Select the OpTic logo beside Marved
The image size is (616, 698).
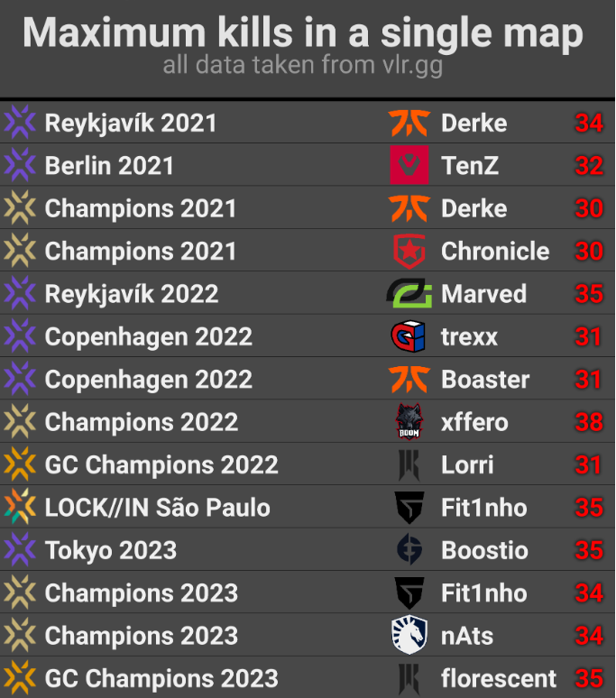(409, 294)
